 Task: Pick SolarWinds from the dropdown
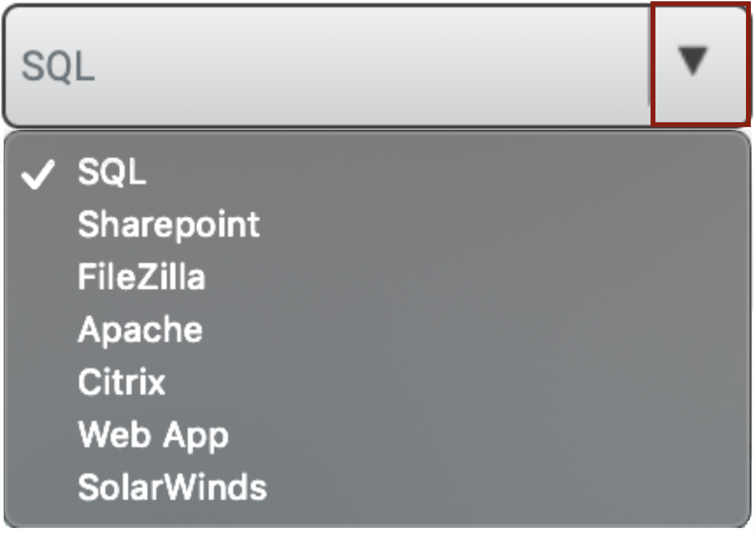172,487
